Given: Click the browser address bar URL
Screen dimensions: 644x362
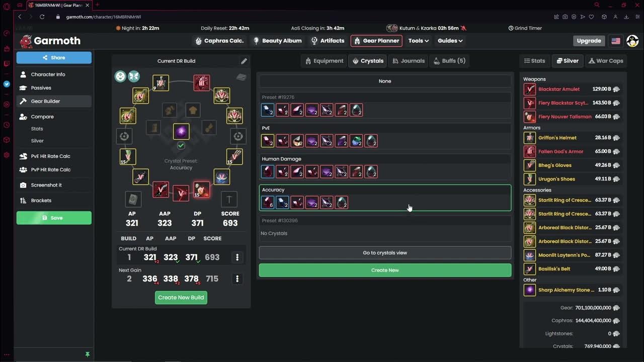Looking at the screenshot, I should (x=104, y=17).
